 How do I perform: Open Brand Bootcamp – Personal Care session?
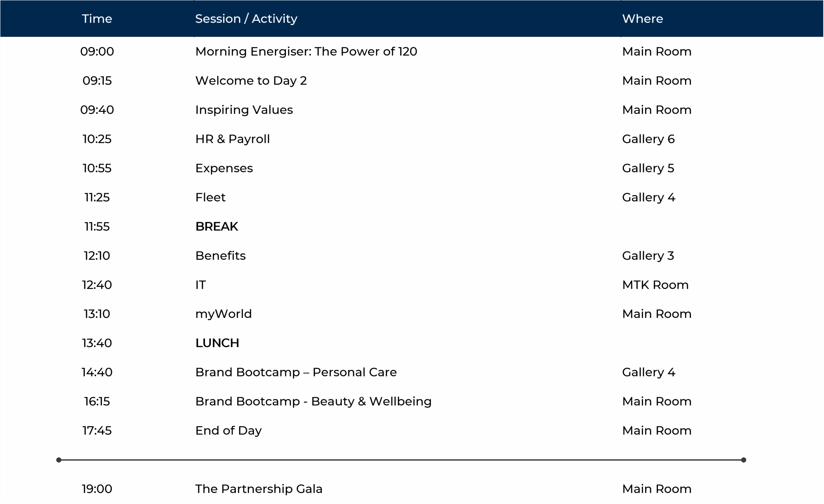[x=296, y=372]
